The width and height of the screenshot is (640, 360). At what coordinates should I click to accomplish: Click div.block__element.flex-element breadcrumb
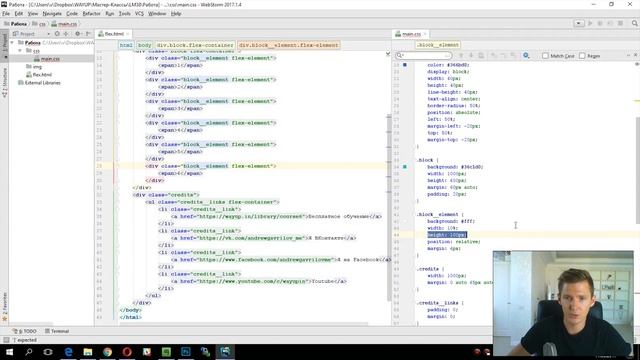289,45
